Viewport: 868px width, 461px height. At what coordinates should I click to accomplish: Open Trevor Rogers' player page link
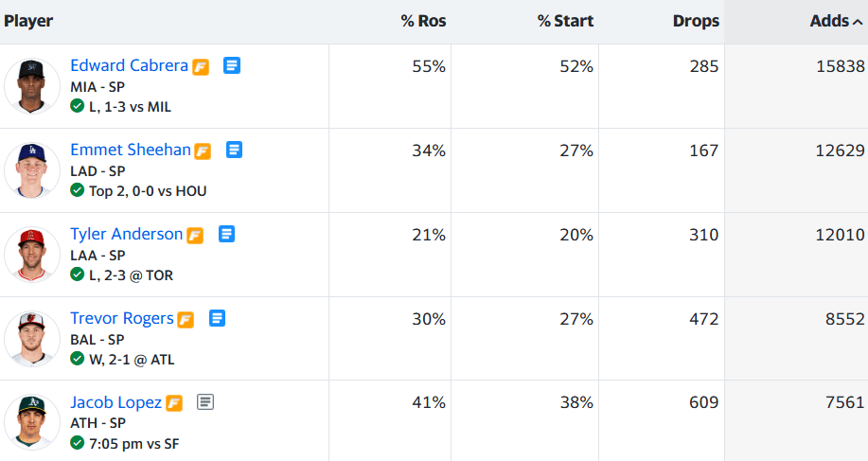click(x=122, y=318)
